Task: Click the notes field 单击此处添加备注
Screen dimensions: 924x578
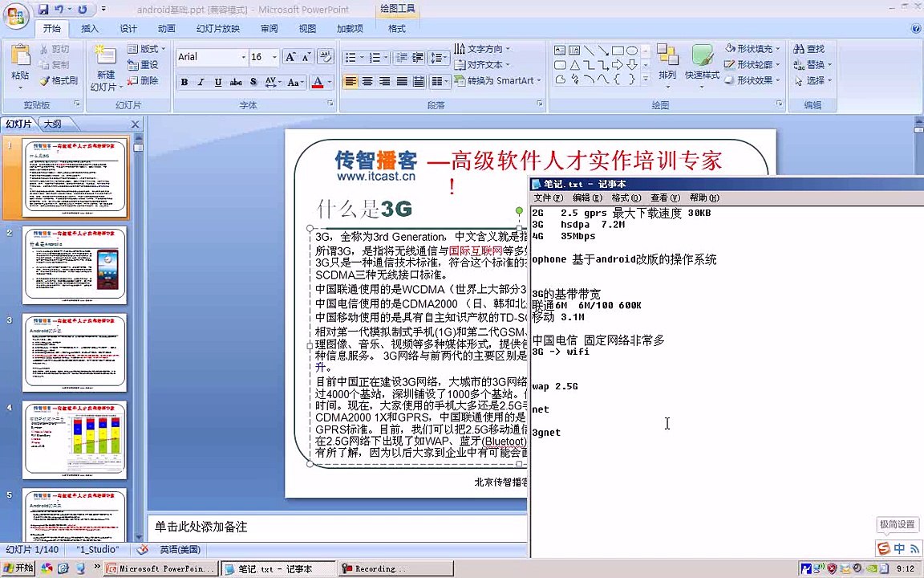Action: pyautogui.click(x=337, y=527)
